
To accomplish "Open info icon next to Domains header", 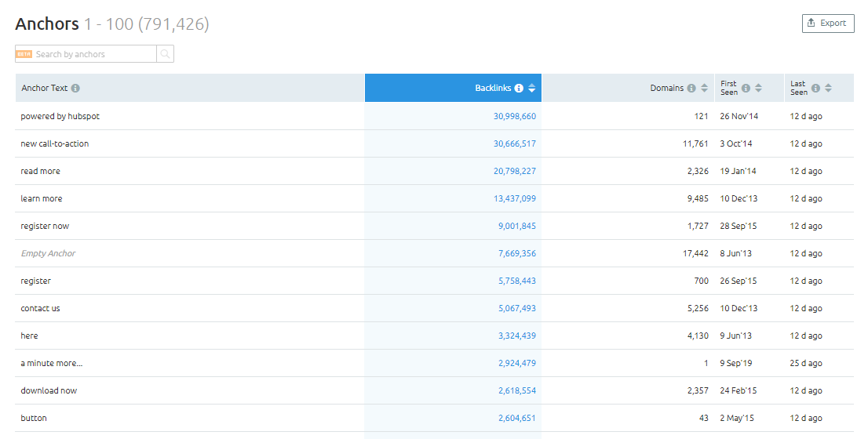I will [691, 88].
